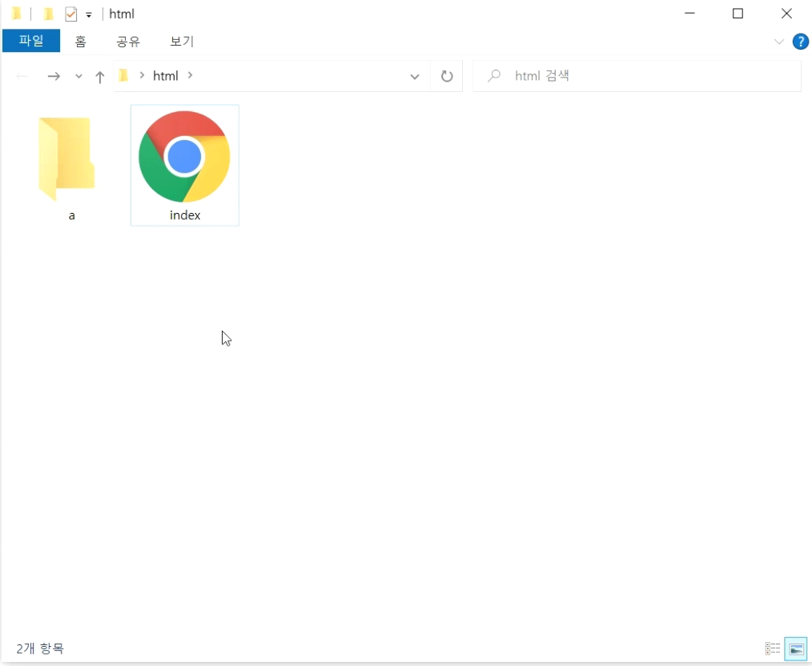Click the Properties quick access icon
The height and width of the screenshot is (666, 812).
tap(71, 14)
